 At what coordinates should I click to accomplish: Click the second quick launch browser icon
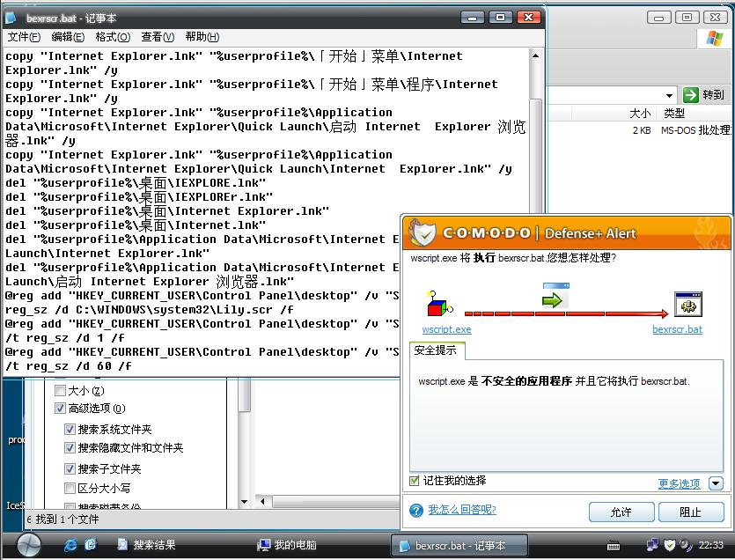point(91,544)
